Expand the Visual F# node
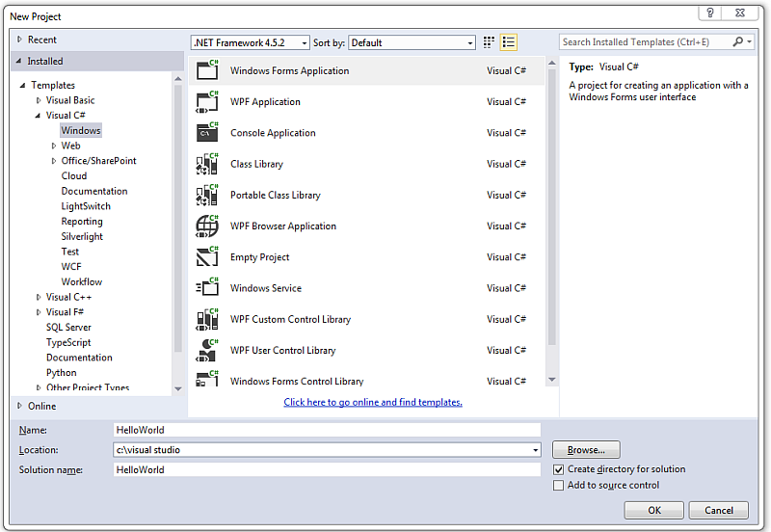771x532 pixels. pyautogui.click(x=39, y=312)
